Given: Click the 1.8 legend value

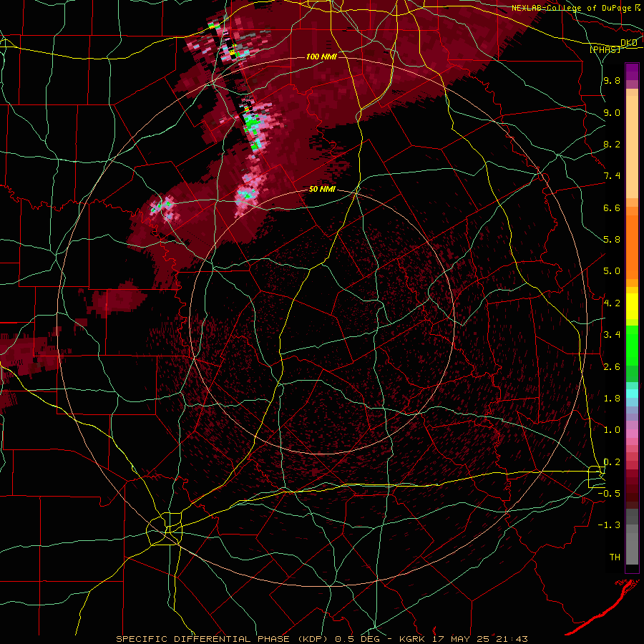Looking at the screenshot, I should (612, 399).
